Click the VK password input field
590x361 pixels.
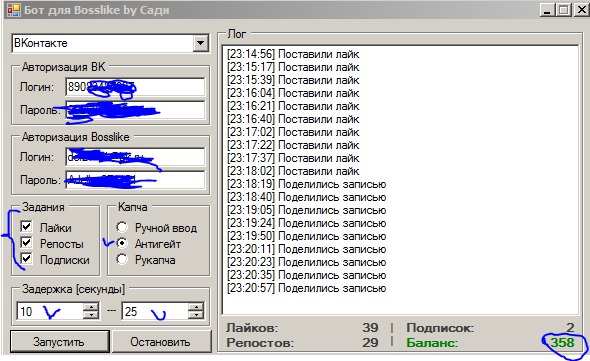tap(135, 110)
